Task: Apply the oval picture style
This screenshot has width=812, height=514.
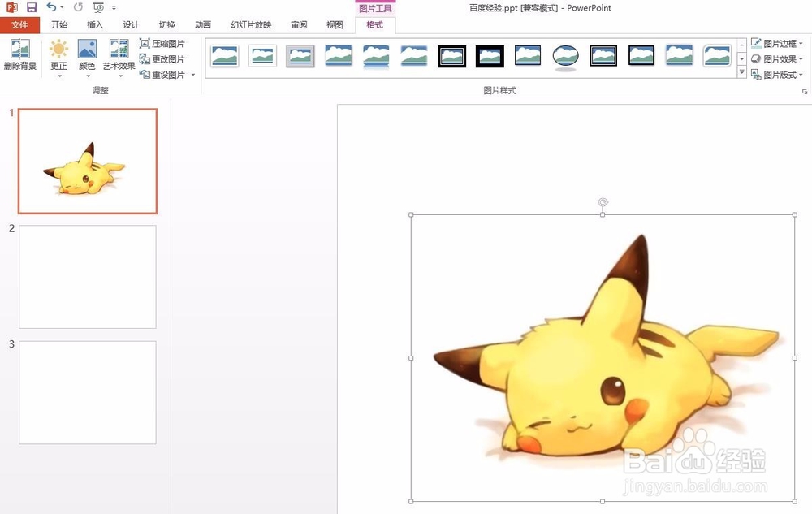Action: tap(565, 56)
